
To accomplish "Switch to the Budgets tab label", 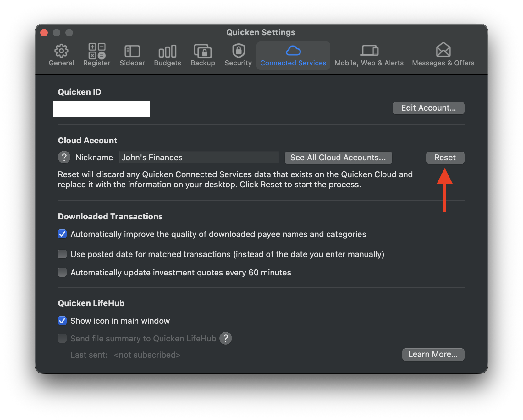I will coord(168,63).
